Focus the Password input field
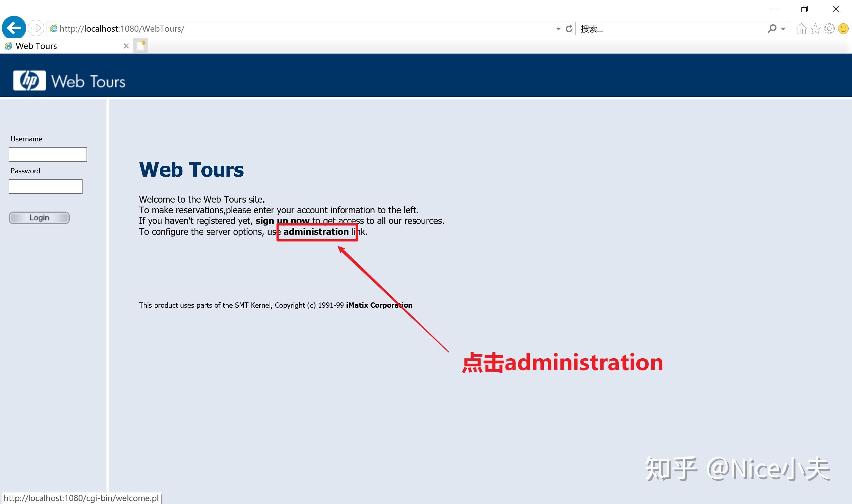The image size is (852, 504). pyautogui.click(x=46, y=186)
